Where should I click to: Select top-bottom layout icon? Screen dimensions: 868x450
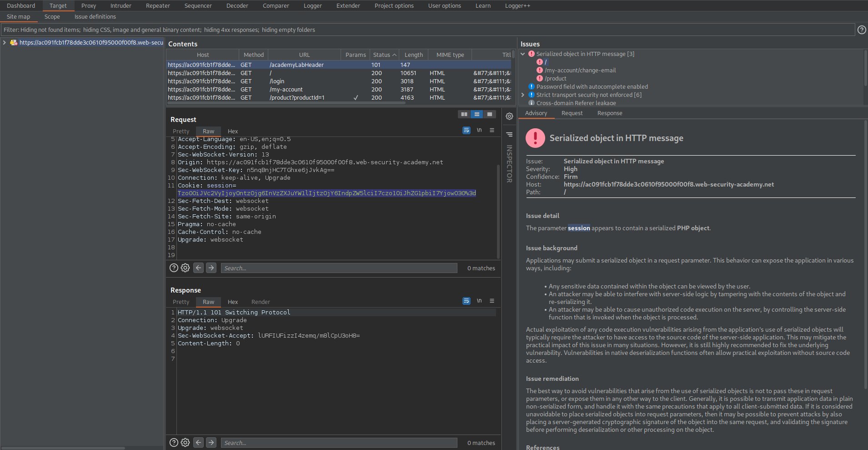tap(477, 114)
